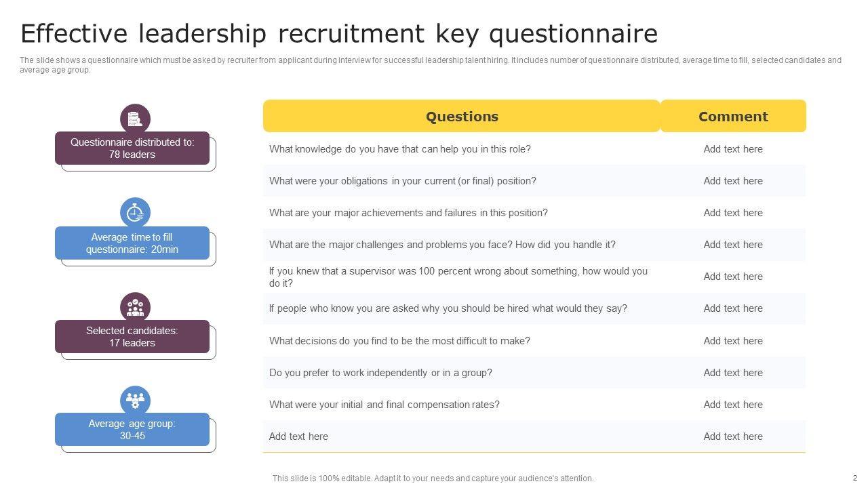The width and height of the screenshot is (868, 488).
Task: Click 'Add text here' in the last Questions row
Action: tap(298, 436)
